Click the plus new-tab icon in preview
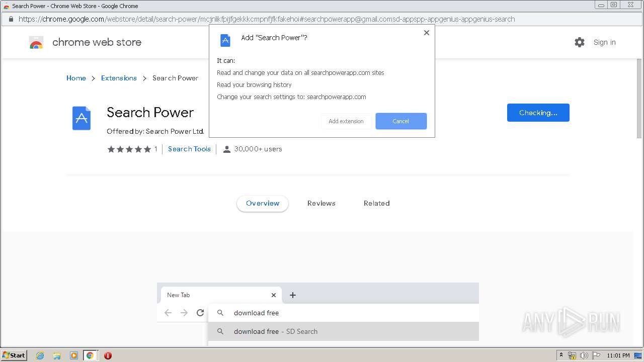Image resolution: width=644 pixels, height=362 pixels. pyautogui.click(x=293, y=295)
